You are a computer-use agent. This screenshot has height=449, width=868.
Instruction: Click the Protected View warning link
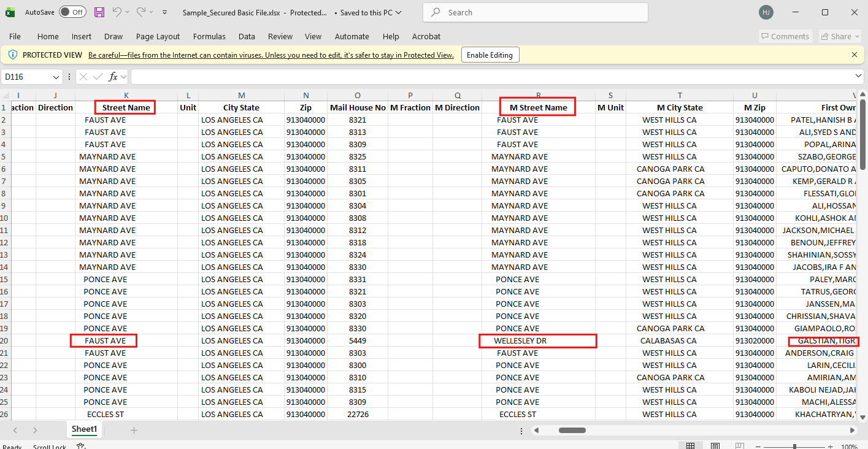click(x=271, y=55)
